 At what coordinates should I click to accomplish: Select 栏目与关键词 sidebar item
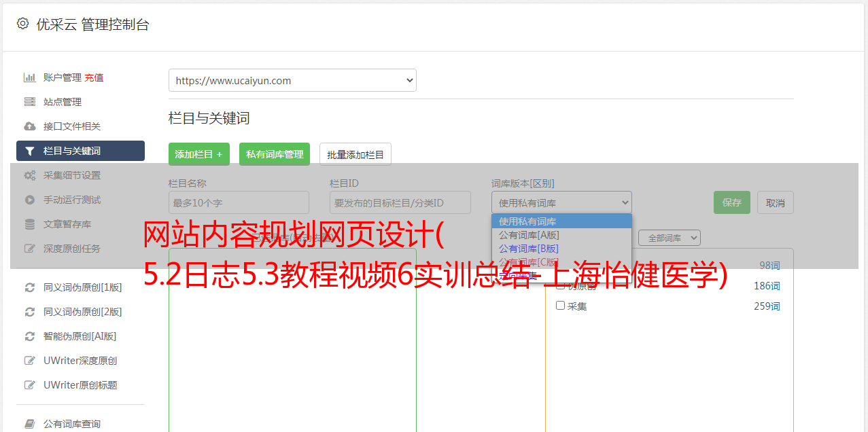80,151
